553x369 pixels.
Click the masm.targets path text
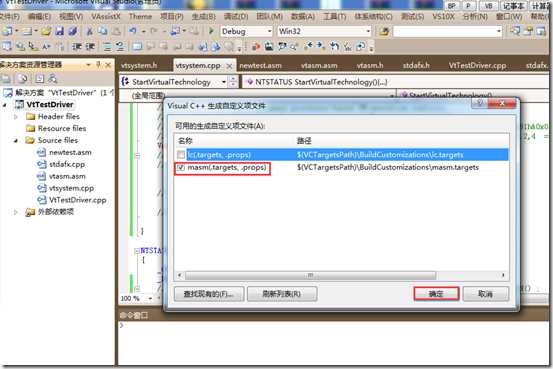tap(388, 167)
